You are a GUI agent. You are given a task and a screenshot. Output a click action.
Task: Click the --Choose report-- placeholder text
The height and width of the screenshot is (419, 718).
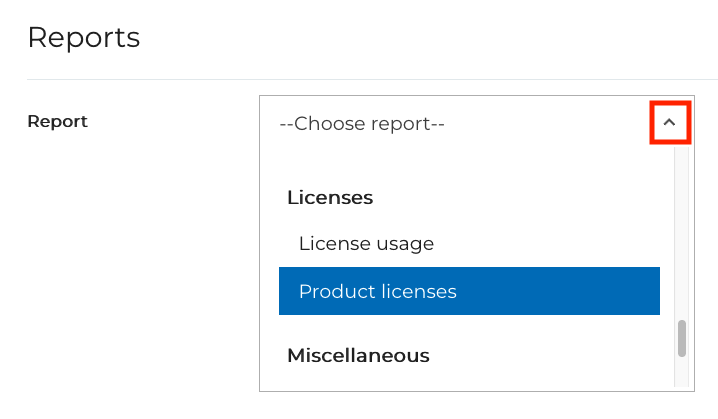(362, 124)
